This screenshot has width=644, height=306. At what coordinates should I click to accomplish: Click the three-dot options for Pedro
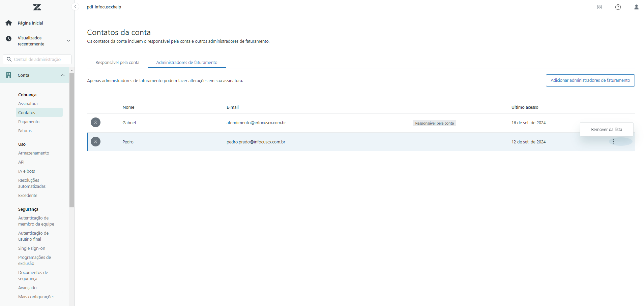click(613, 142)
